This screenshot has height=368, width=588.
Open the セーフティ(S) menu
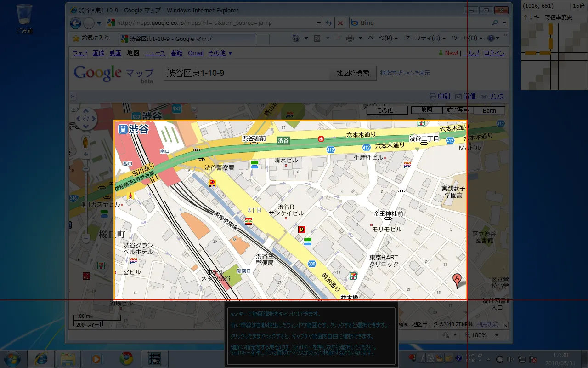425,38
